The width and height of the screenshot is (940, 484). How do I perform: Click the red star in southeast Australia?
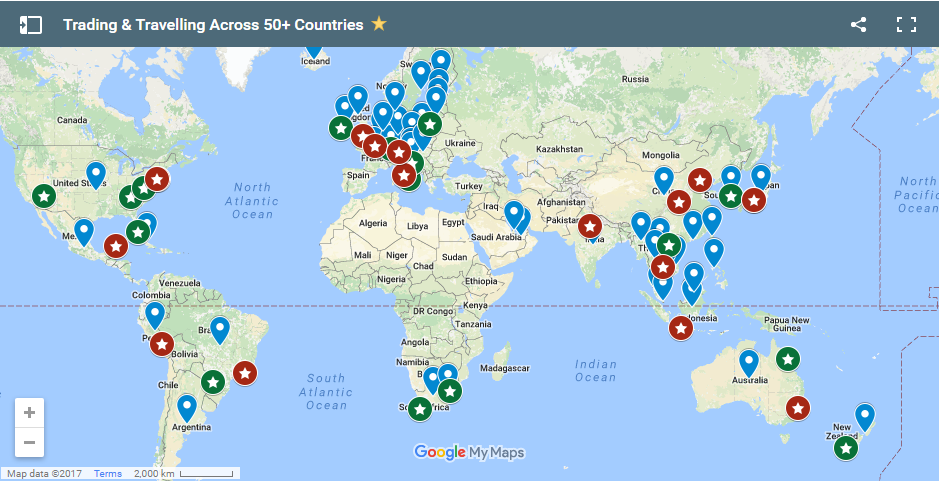tap(797, 408)
